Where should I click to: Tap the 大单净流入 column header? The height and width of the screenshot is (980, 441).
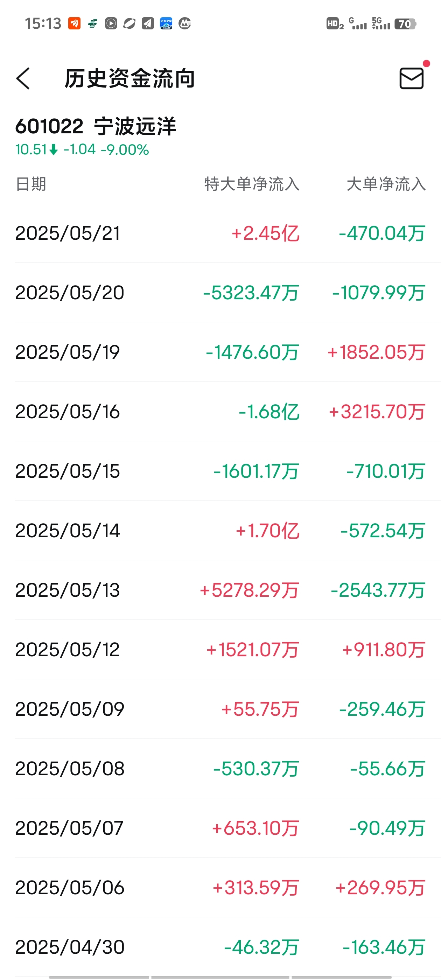(386, 184)
